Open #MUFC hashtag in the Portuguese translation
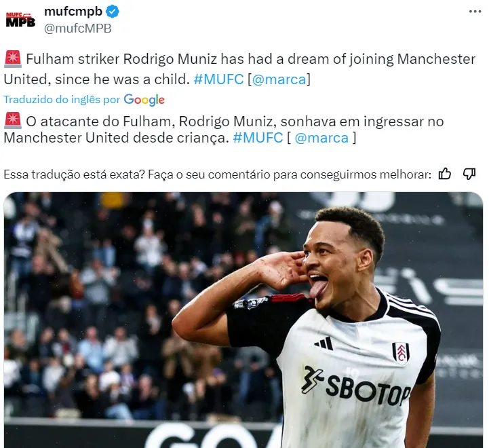 (x=258, y=138)
